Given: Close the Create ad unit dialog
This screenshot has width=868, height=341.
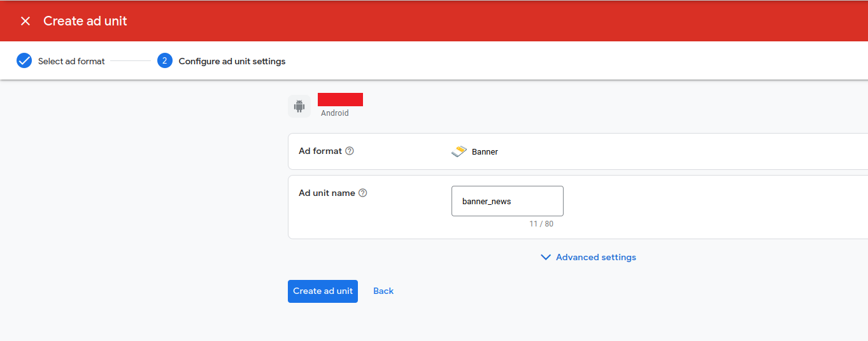Looking at the screenshot, I should point(25,21).
